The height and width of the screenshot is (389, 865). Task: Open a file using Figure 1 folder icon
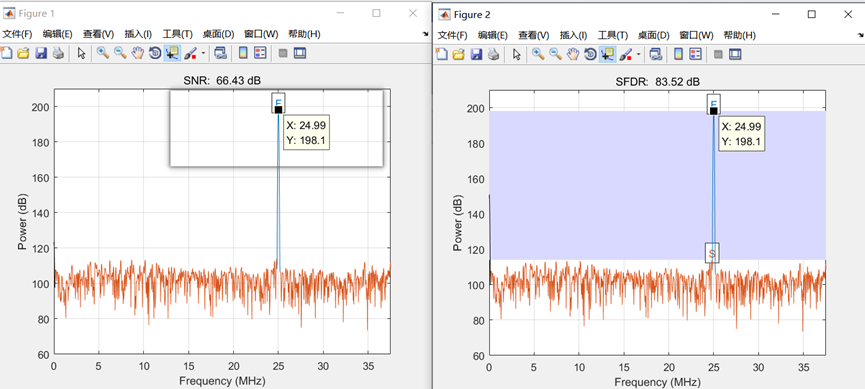click(23, 54)
